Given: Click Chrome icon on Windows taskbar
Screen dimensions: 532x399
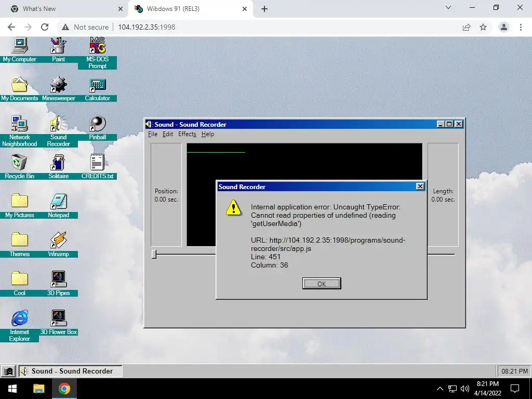Looking at the screenshot, I should click(64, 389).
